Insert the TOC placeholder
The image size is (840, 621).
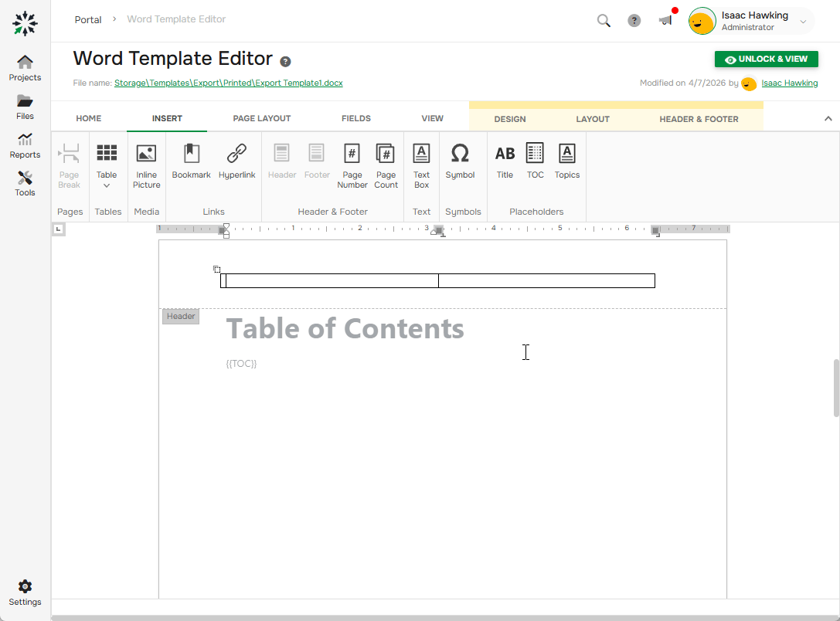click(x=536, y=161)
